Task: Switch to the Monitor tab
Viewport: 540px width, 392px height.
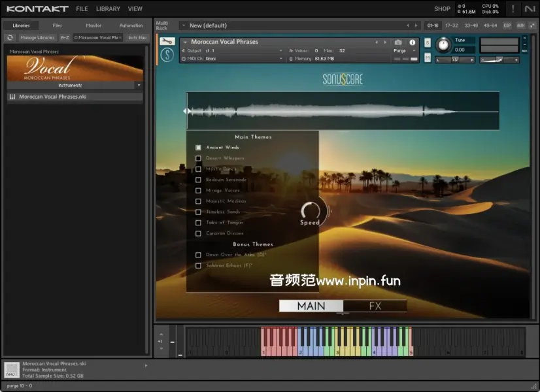Action: click(x=93, y=25)
